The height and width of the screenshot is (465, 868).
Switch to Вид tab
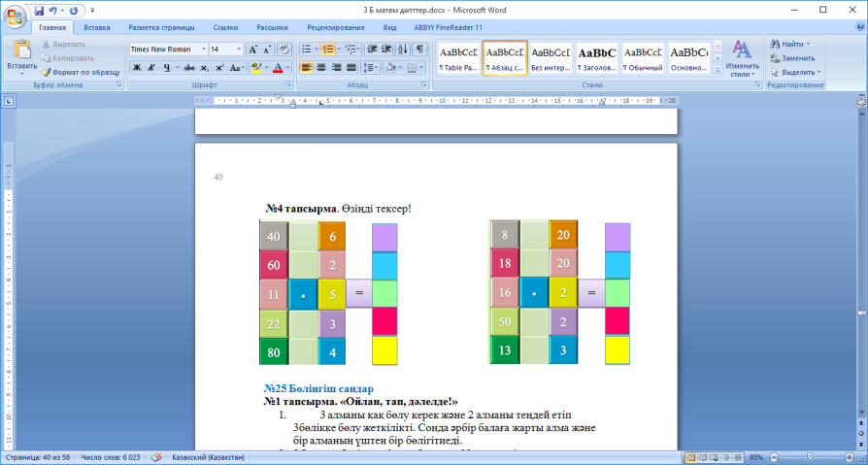pyautogui.click(x=389, y=27)
